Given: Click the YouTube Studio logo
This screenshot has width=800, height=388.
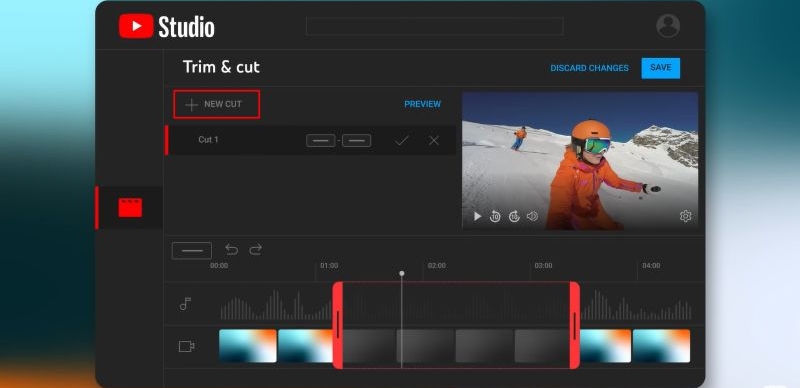Looking at the screenshot, I should pyautogui.click(x=167, y=26).
